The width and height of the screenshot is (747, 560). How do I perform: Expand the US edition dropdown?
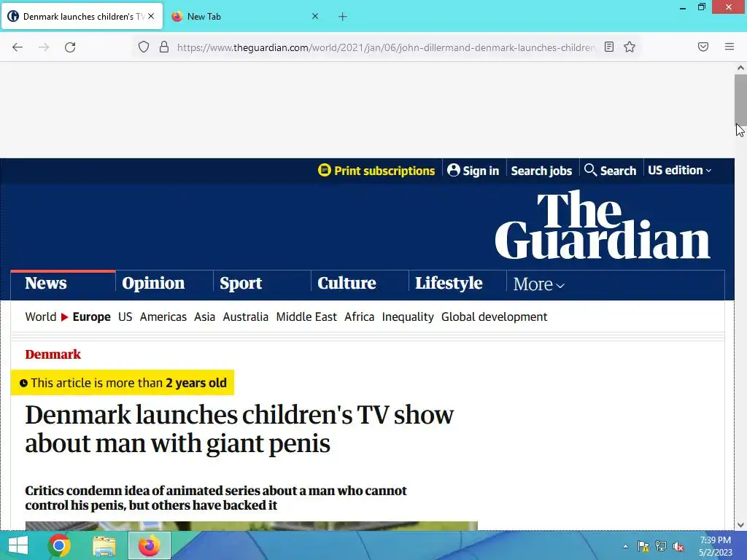click(680, 170)
